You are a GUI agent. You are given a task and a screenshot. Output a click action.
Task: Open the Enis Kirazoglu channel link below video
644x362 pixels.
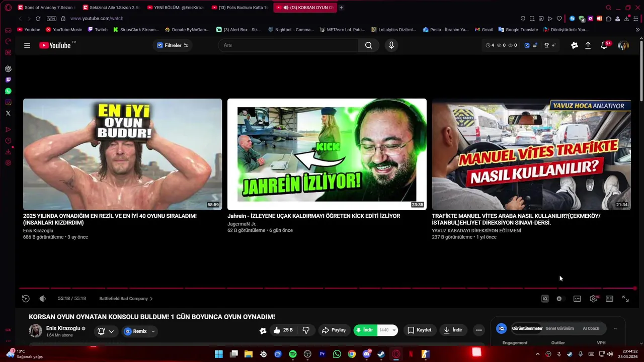click(63, 328)
